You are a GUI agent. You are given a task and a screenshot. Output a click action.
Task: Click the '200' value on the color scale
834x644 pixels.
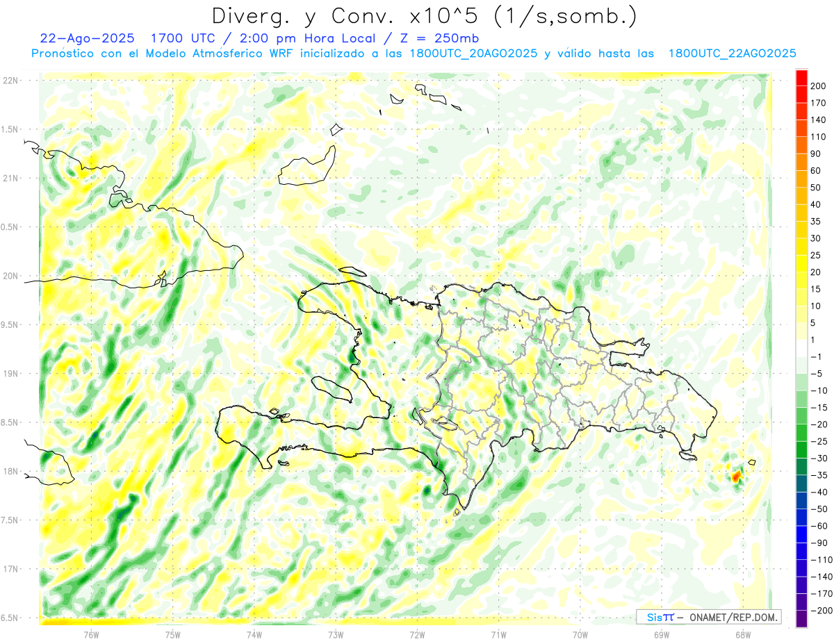[x=819, y=86]
